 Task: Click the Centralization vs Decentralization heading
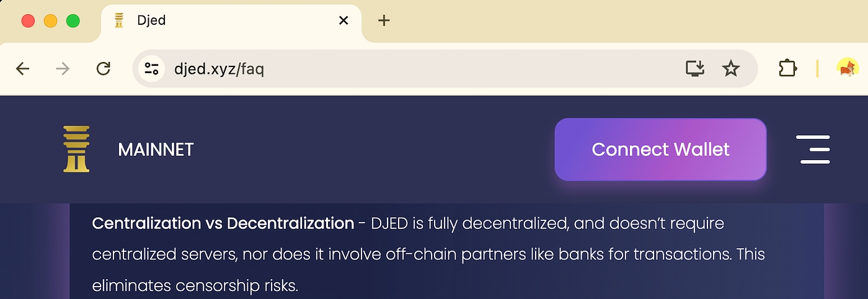(223, 223)
